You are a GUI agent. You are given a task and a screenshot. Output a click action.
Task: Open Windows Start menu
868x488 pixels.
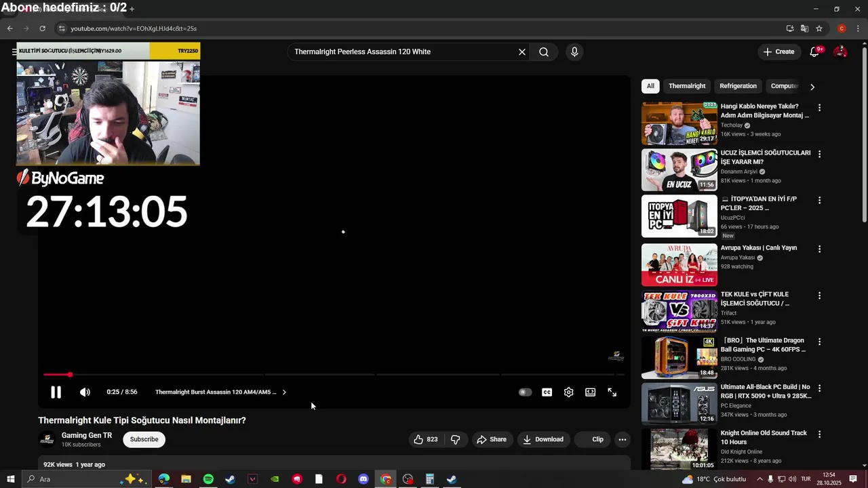10,479
